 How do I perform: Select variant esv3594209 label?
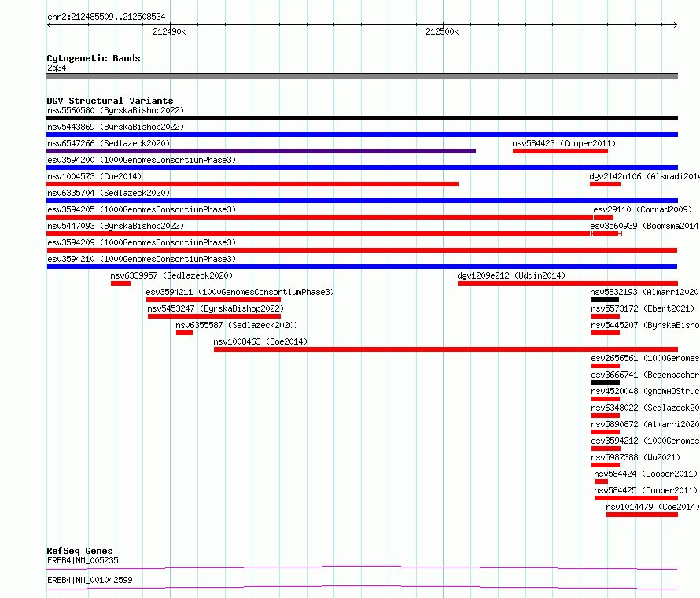142,242
